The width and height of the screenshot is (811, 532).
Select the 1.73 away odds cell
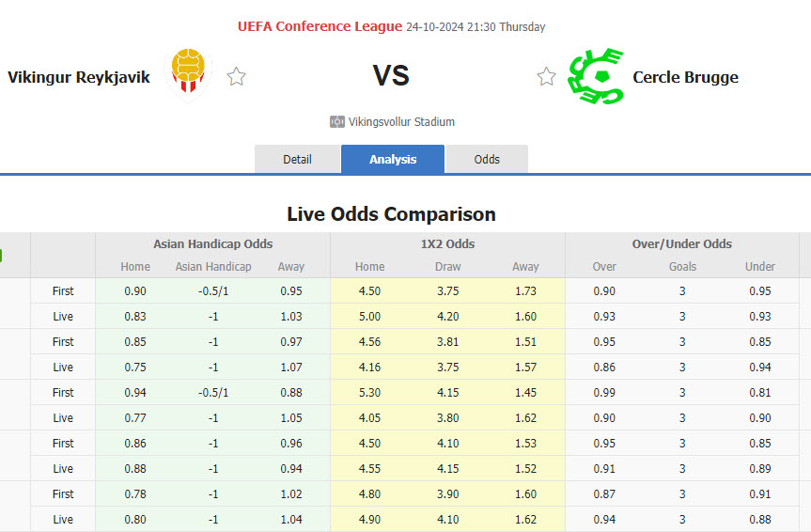525,290
